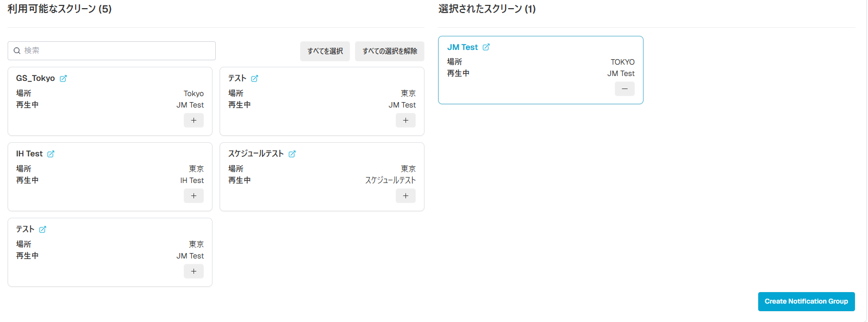Viewport: 868px width, 322px height.
Task: Click すべてを選択 button
Action: (325, 51)
